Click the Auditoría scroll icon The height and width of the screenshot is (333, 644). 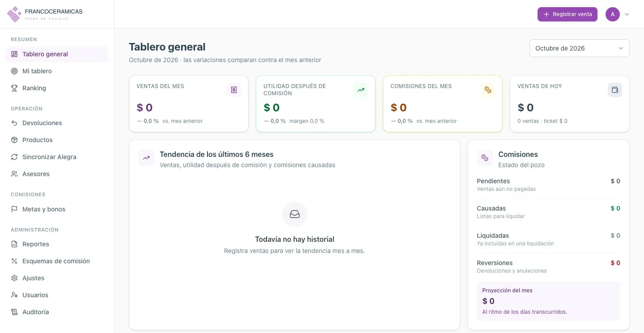click(14, 312)
